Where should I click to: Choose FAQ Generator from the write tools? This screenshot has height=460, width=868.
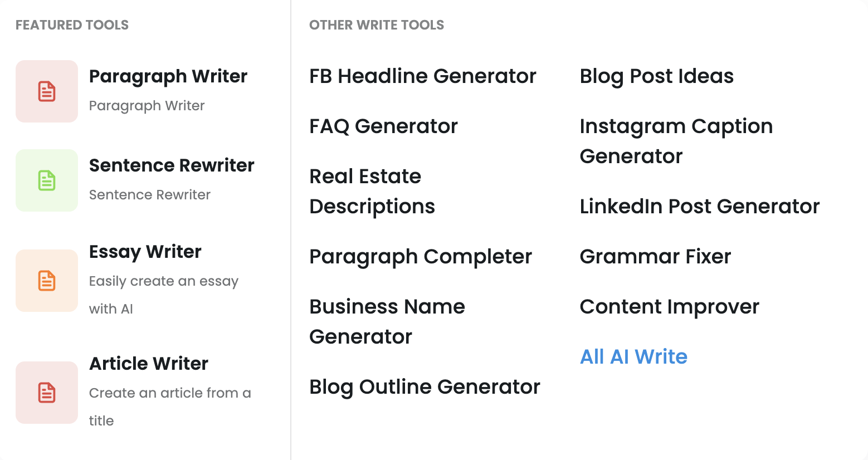(x=383, y=126)
